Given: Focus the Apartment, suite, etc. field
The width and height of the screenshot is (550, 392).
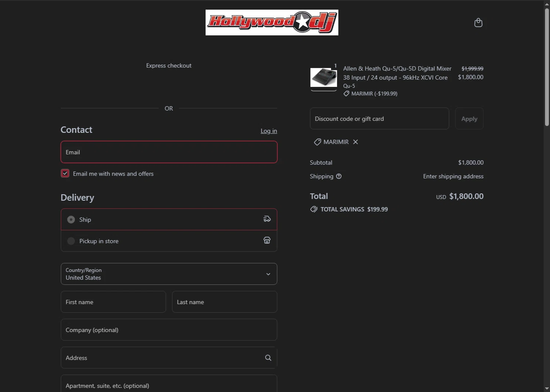Looking at the screenshot, I should [169, 384].
